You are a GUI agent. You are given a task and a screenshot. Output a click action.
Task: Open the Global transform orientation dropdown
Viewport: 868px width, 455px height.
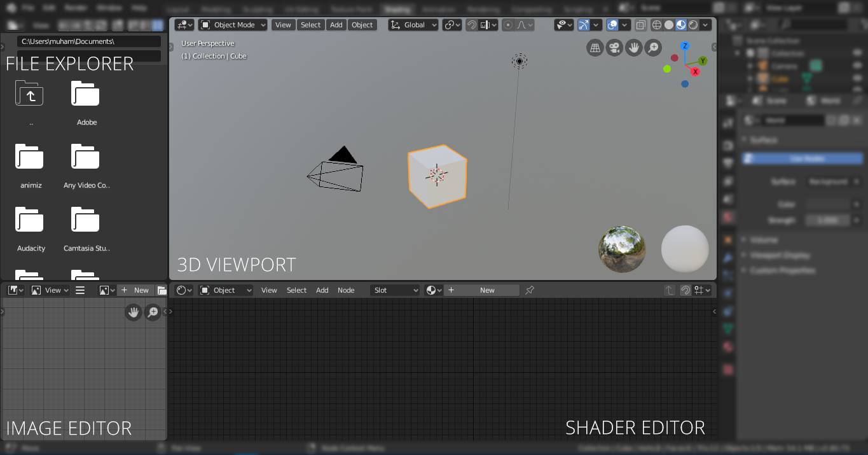413,25
